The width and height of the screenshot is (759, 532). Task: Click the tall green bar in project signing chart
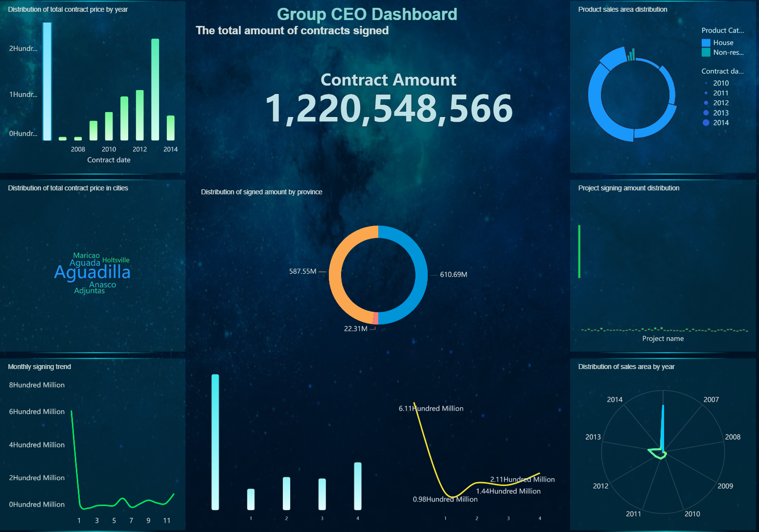click(579, 252)
